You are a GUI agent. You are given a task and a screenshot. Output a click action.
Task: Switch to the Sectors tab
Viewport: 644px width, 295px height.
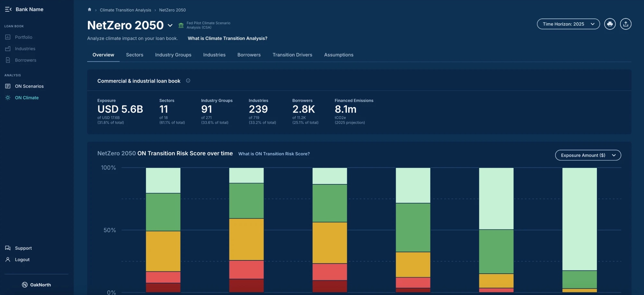(x=135, y=55)
